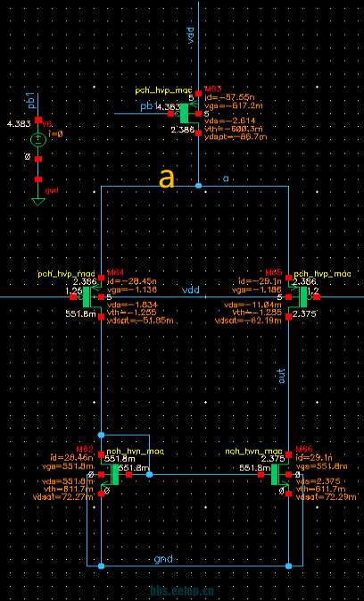
Task: Select the M64 PMOS transistor symbol
Action: pos(89,297)
